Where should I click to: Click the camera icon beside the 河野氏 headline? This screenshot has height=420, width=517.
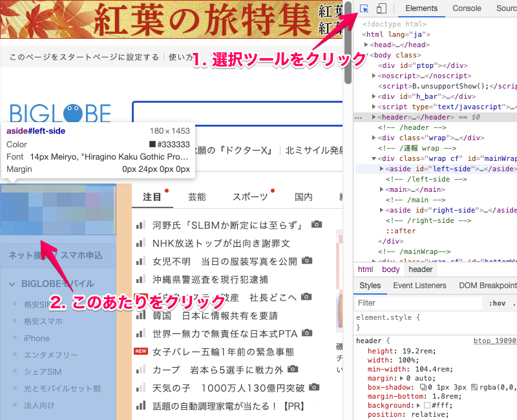(316, 225)
